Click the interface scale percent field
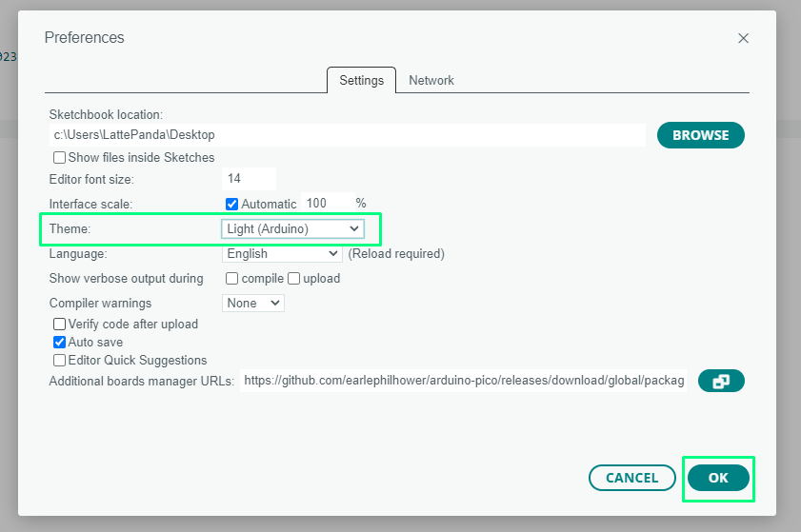Screen dimensions: 801x532 [x=328, y=204]
